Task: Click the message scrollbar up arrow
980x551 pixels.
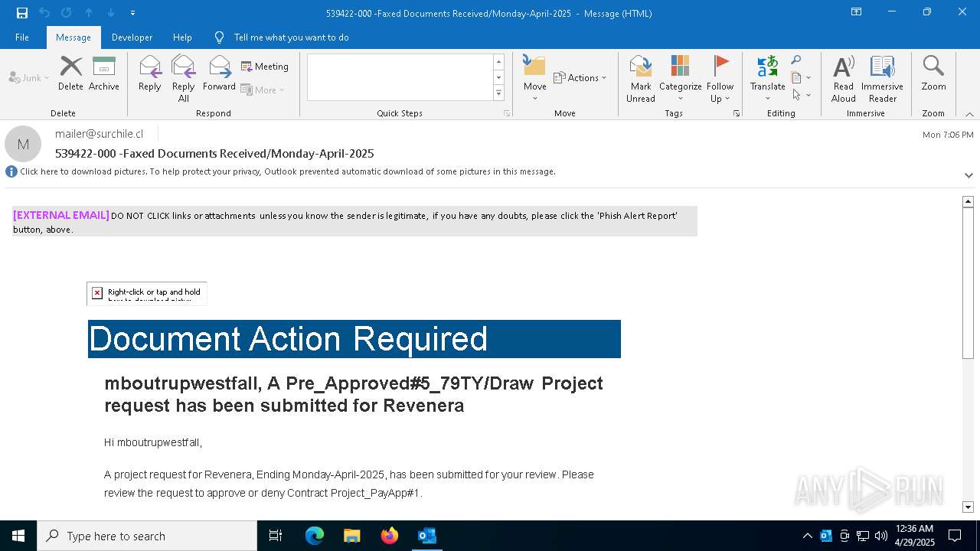Action: coord(968,201)
